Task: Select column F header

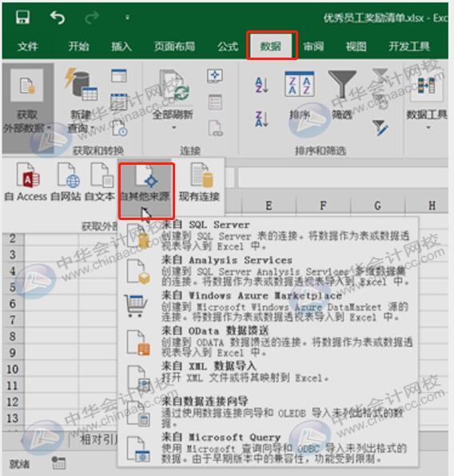Action: click(323, 206)
